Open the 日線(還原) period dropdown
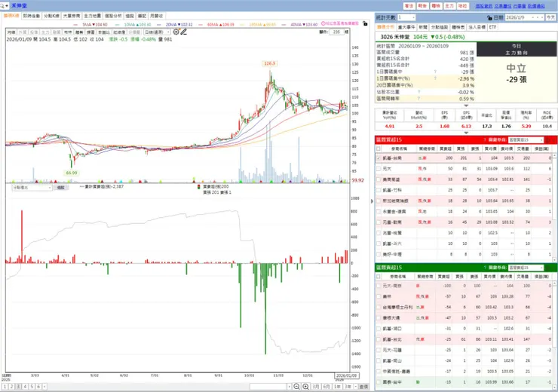The height and width of the screenshot is (392, 558). pos(158,32)
